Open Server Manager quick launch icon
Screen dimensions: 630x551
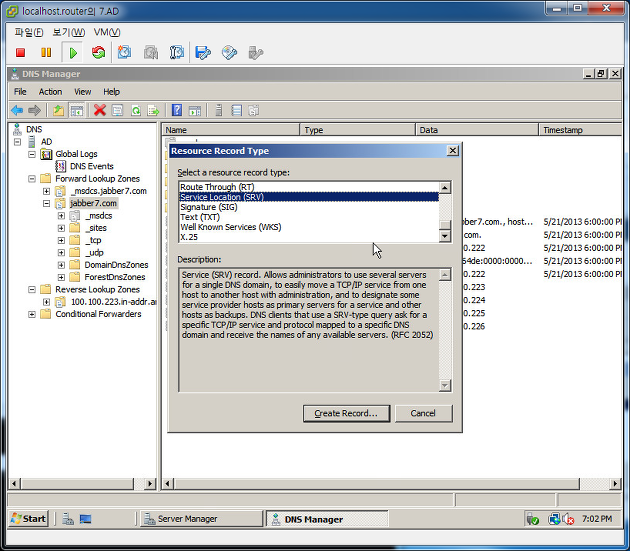tap(68, 519)
